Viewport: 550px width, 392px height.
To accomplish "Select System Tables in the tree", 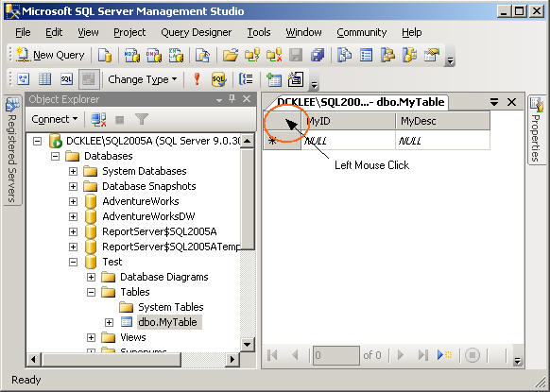I will [171, 307].
